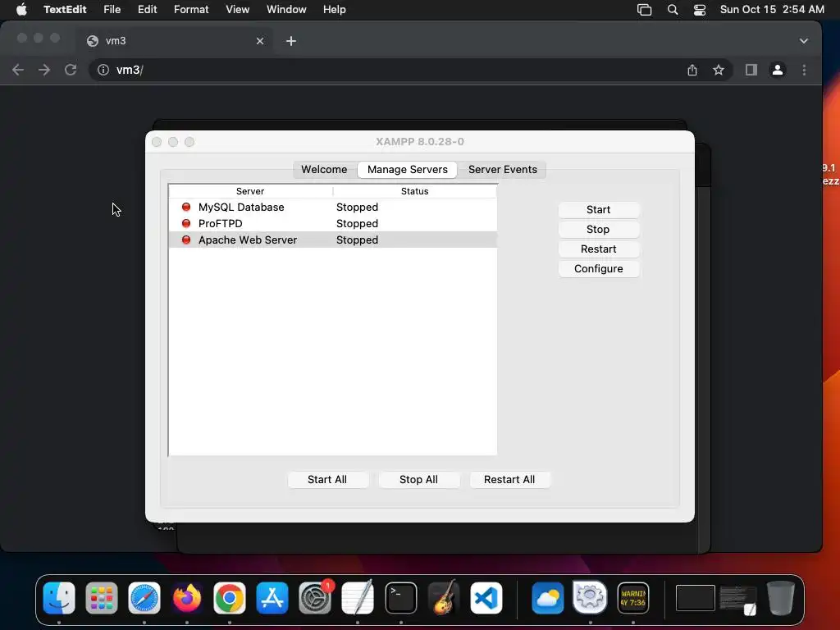The width and height of the screenshot is (840, 630).
Task: Open the minimized dark window thumbnail in the Dock
Action: click(x=695, y=598)
